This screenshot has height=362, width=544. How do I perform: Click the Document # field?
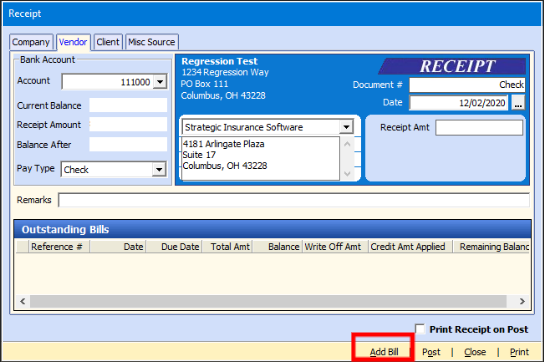coord(467,85)
